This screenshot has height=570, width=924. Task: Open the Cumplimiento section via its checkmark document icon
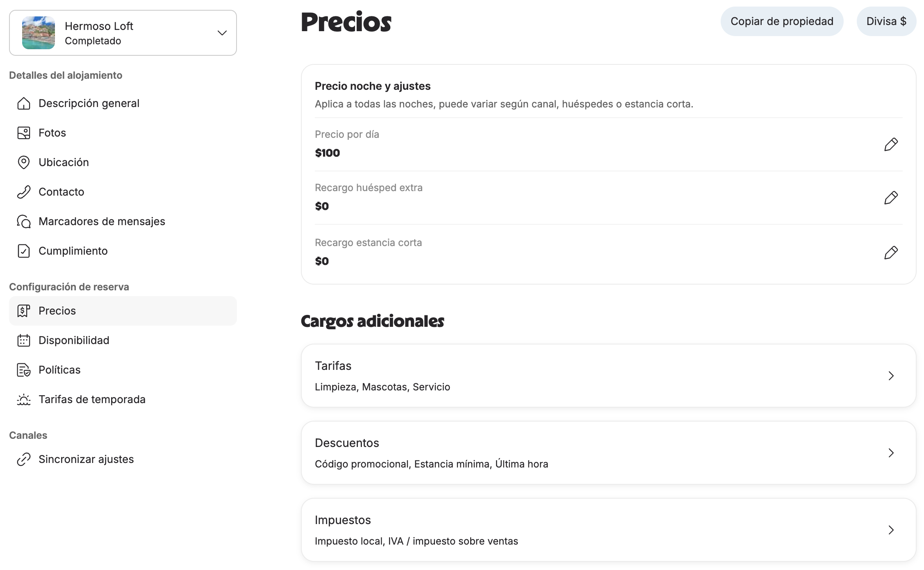(x=24, y=251)
